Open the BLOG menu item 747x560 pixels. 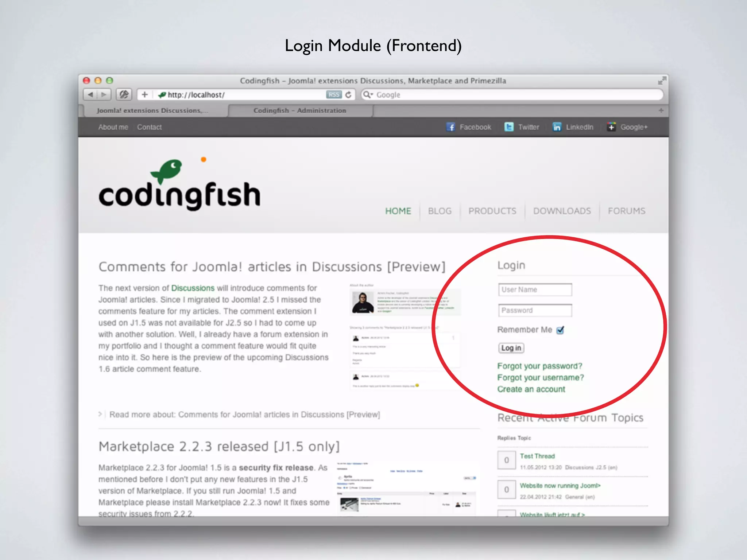(x=440, y=211)
